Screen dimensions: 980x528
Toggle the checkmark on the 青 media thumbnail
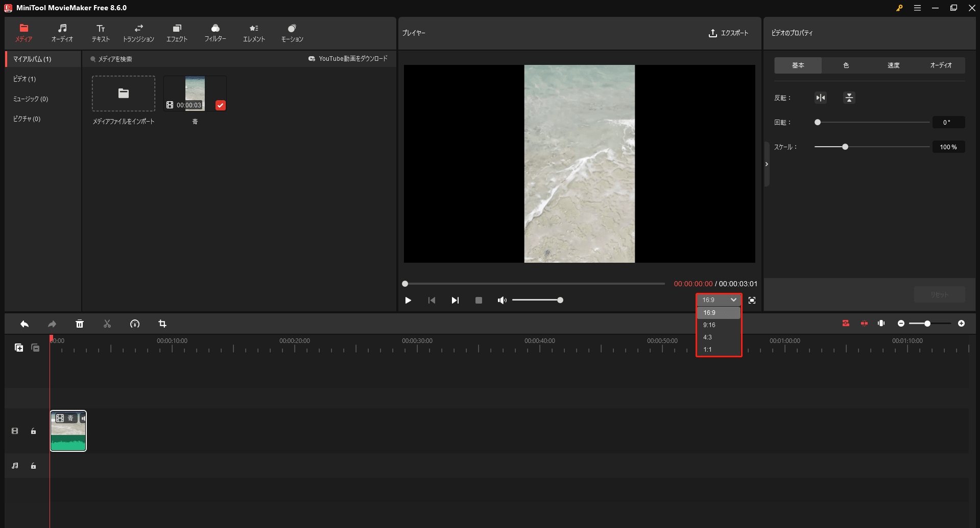[220, 105]
